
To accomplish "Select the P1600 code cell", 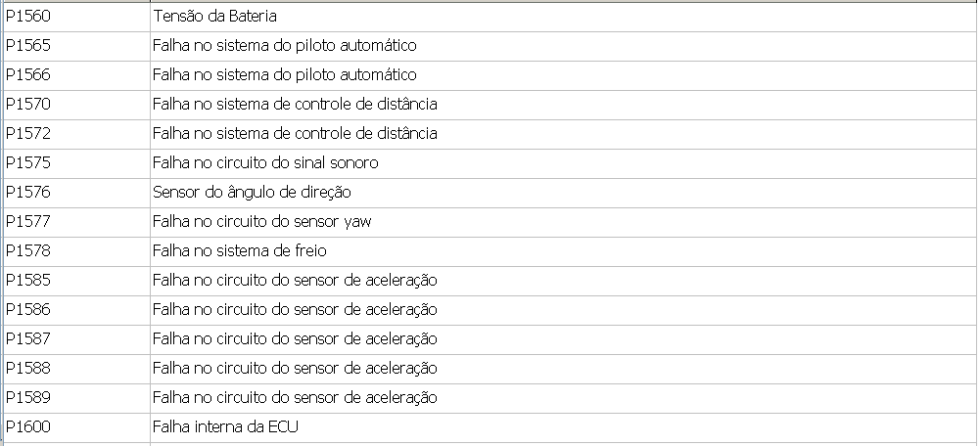I will [28, 427].
